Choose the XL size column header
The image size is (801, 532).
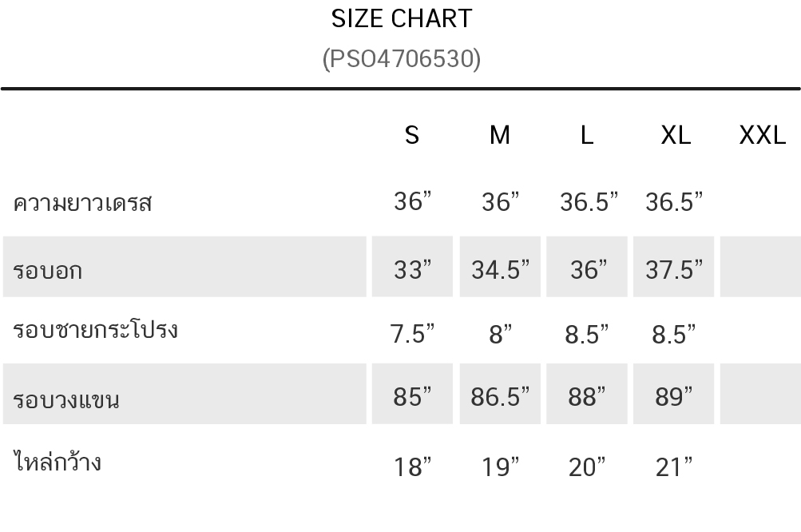coord(676,136)
